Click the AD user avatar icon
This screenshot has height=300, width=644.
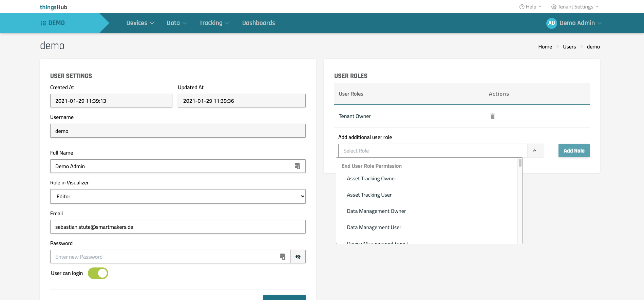coord(551,23)
